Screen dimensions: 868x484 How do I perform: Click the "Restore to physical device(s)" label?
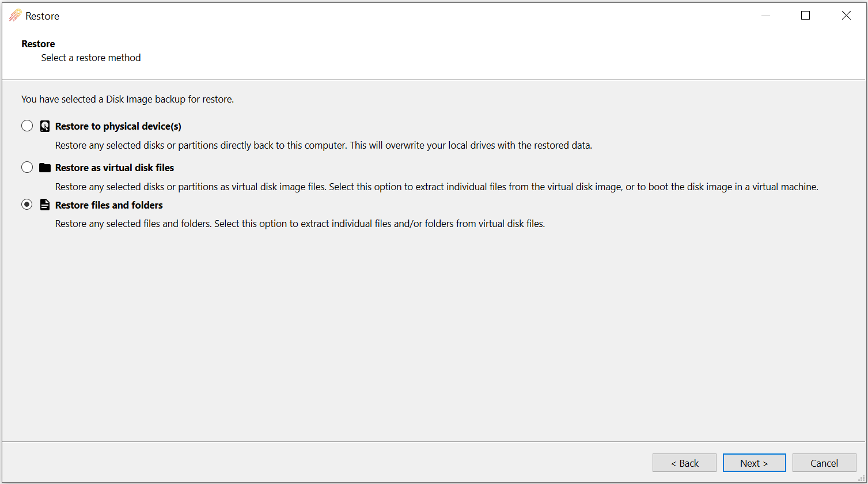pyautogui.click(x=118, y=126)
